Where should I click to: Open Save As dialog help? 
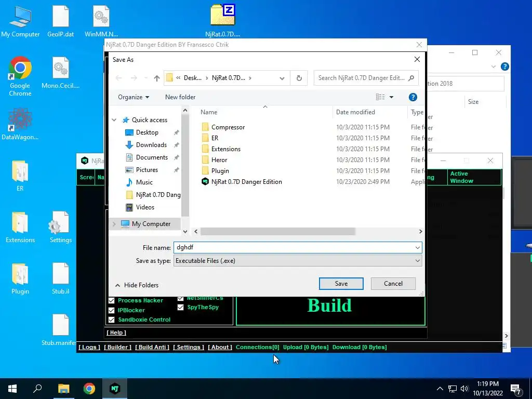tap(413, 97)
